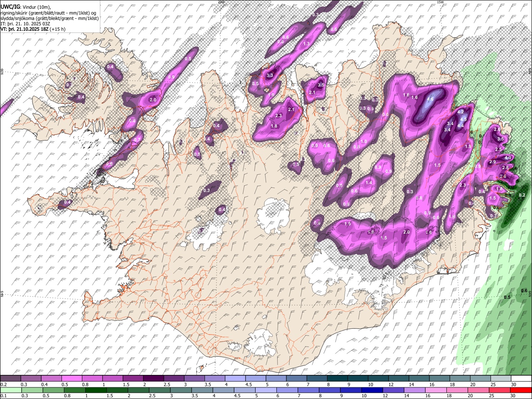Pick the lavender swatch between 4 and 4.5, upper legend

[234, 379]
